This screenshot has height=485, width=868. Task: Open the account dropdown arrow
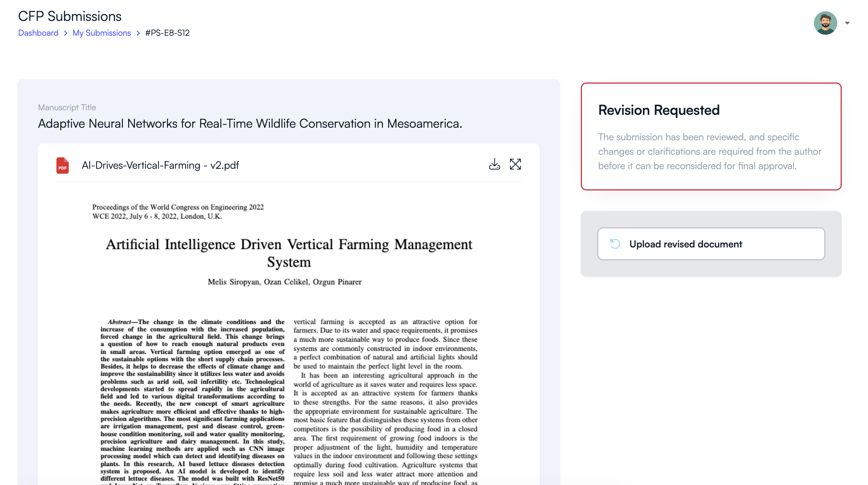click(x=847, y=23)
